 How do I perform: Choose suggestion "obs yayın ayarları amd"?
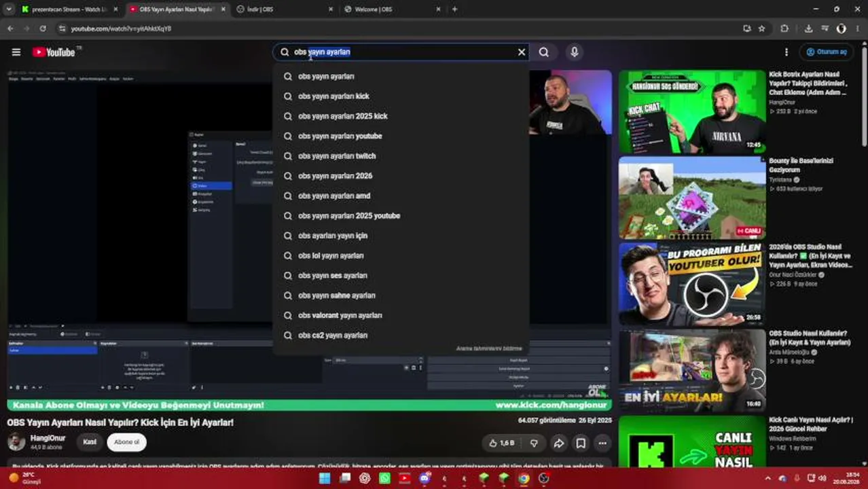[x=401, y=196]
